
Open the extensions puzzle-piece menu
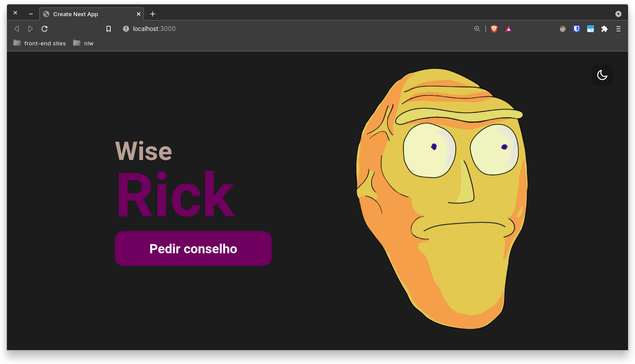pyautogui.click(x=604, y=29)
